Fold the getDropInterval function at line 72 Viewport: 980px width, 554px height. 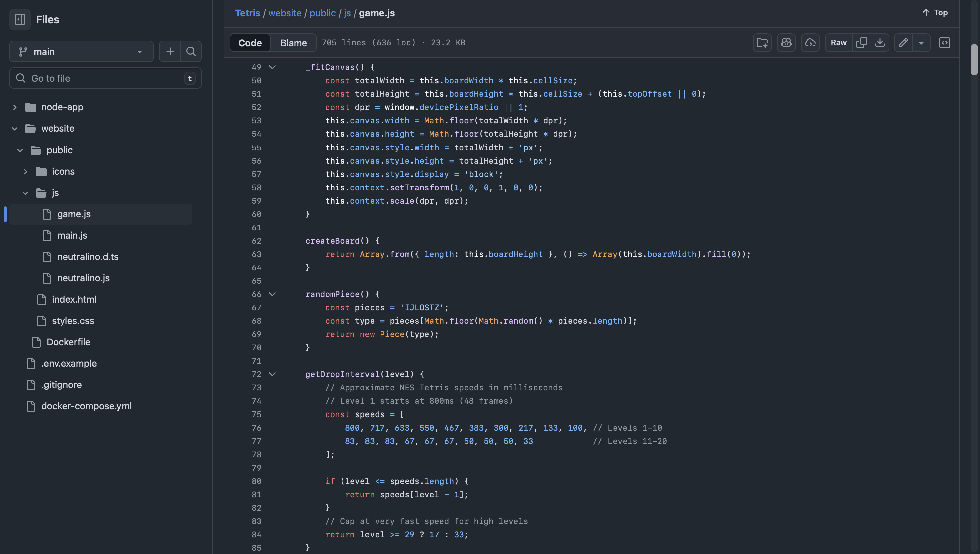click(272, 374)
